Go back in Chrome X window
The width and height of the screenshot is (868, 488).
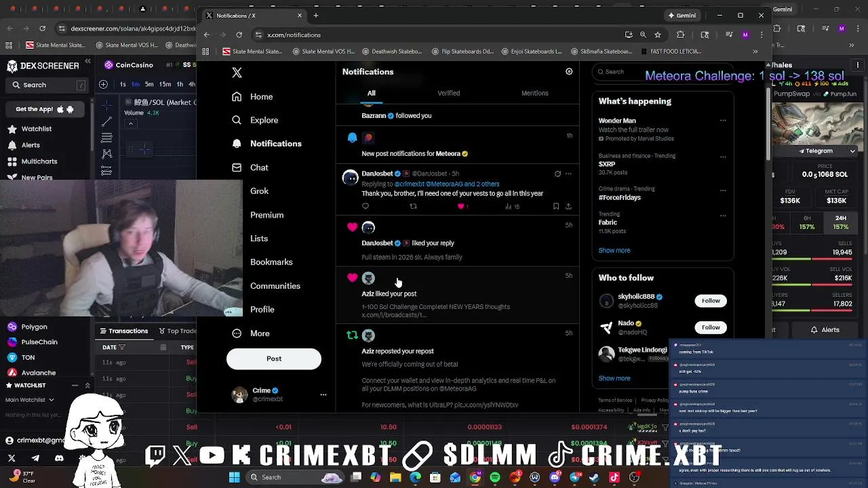point(207,35)
